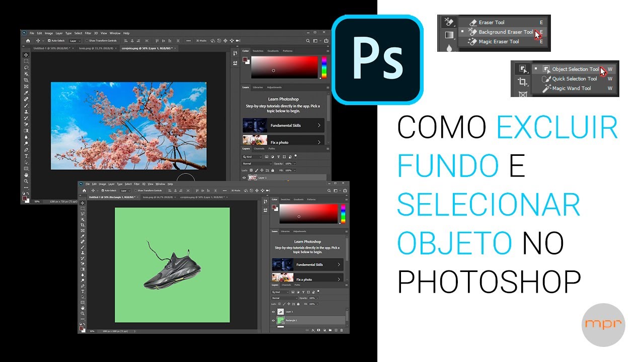Image resolution: width=644 pixels, height=362 pixels.
Task: Switch to Swatches tab in cherry blossom window
Action: click(258, 51)
